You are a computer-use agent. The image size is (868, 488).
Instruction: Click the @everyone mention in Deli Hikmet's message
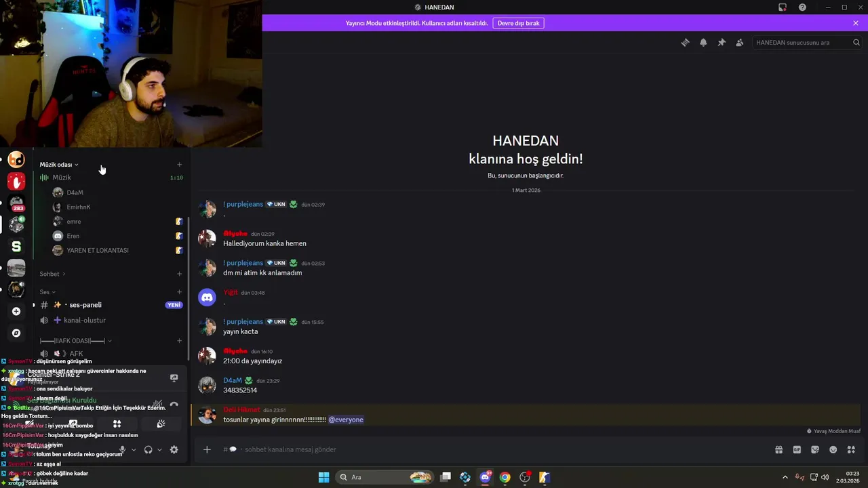[x=346, y=420]
